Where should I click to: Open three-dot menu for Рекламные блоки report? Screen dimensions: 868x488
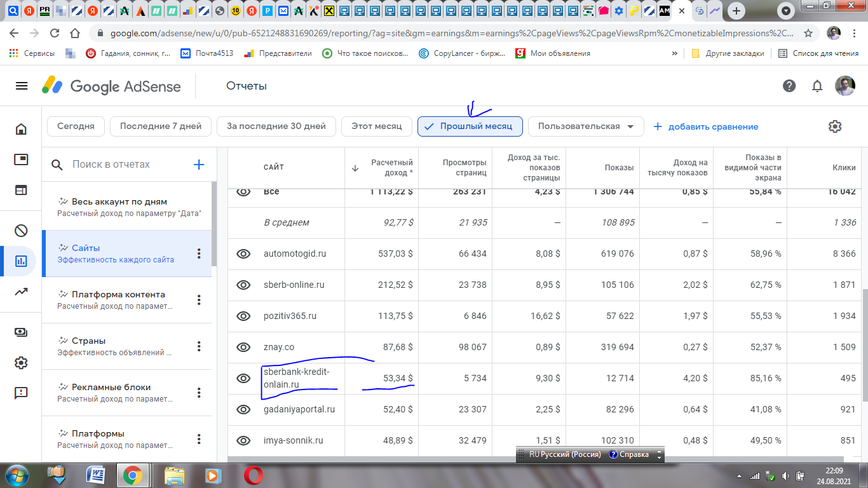[x=199, y=393]
